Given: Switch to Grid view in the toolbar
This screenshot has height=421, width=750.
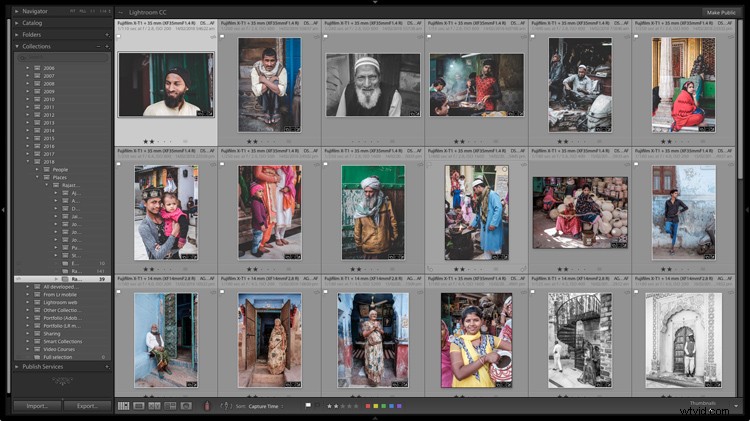Looking at the screenshot, I should pos(123,406).
